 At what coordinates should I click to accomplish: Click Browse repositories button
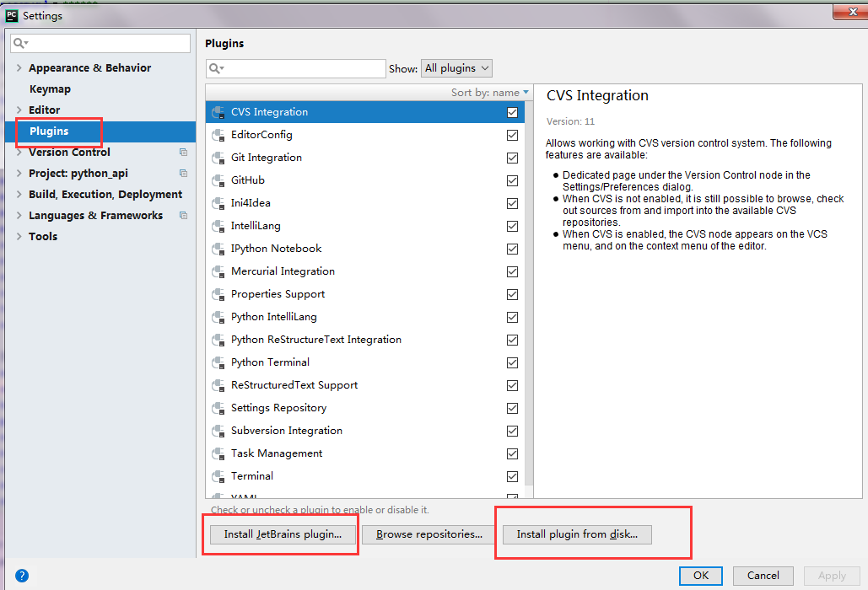pyautogui.click(x=429, y=534)
